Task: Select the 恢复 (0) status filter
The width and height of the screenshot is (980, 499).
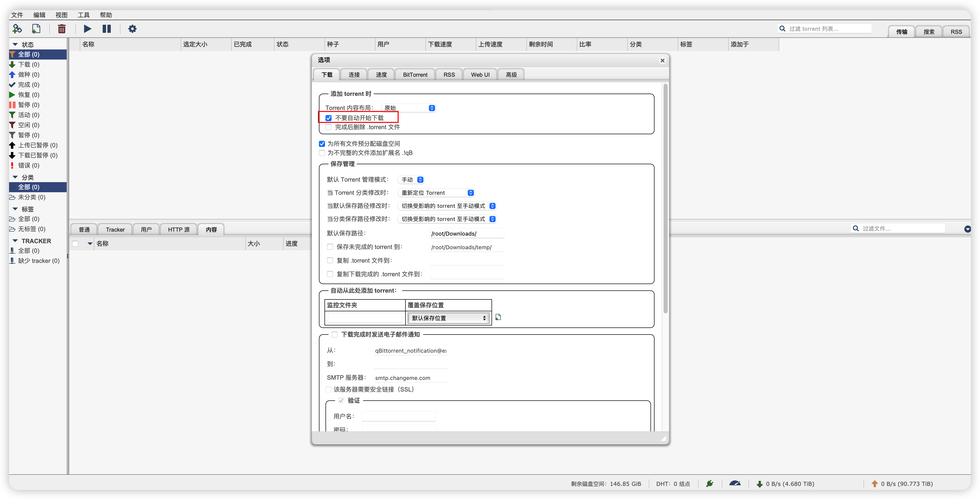Action: (37, 95)
